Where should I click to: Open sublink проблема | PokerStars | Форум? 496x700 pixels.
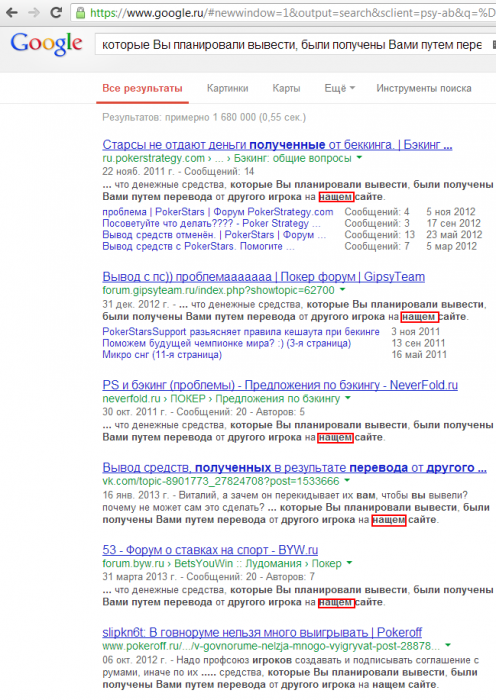217,212
